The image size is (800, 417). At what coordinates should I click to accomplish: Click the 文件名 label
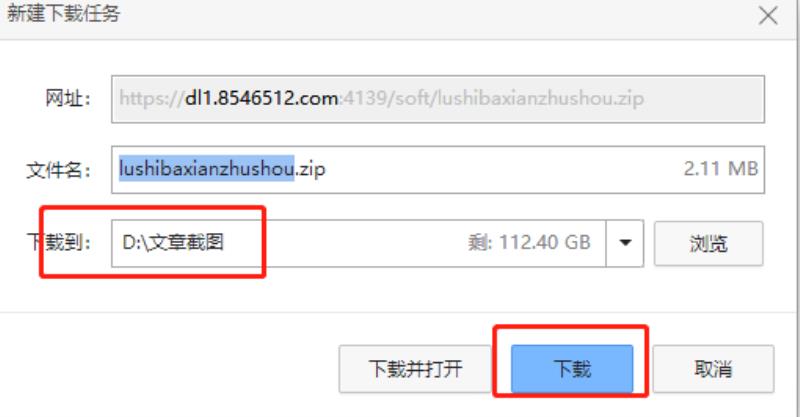pyautogui.click(x=59, y=170)
